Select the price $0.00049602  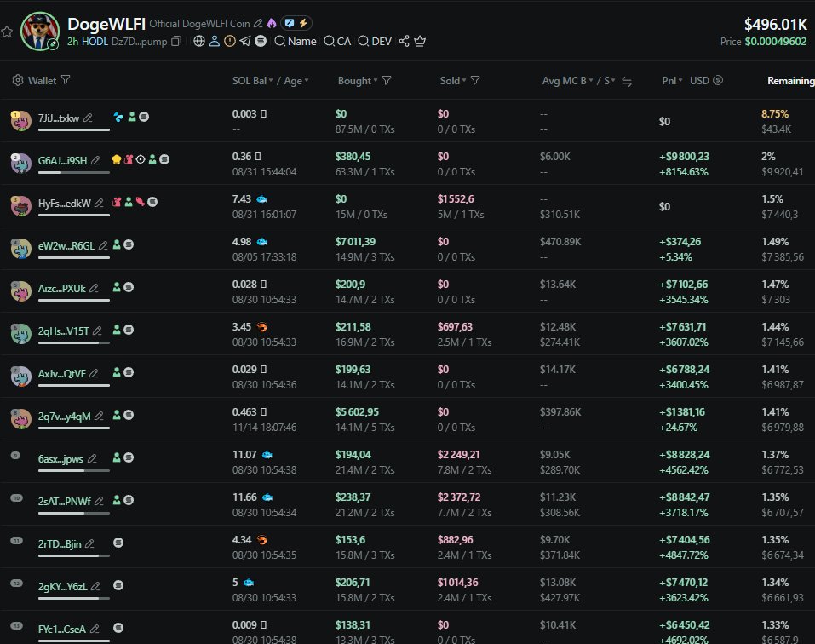pos(776,42)
